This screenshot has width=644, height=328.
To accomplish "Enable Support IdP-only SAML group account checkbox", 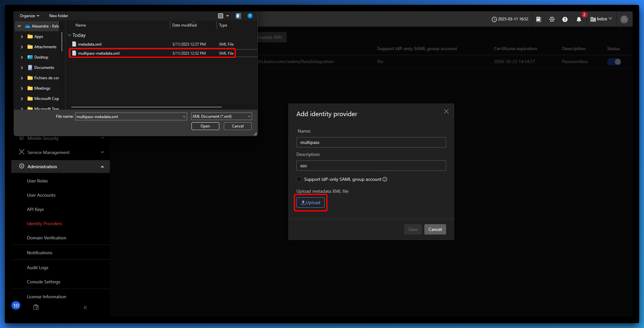I will 299,179.
